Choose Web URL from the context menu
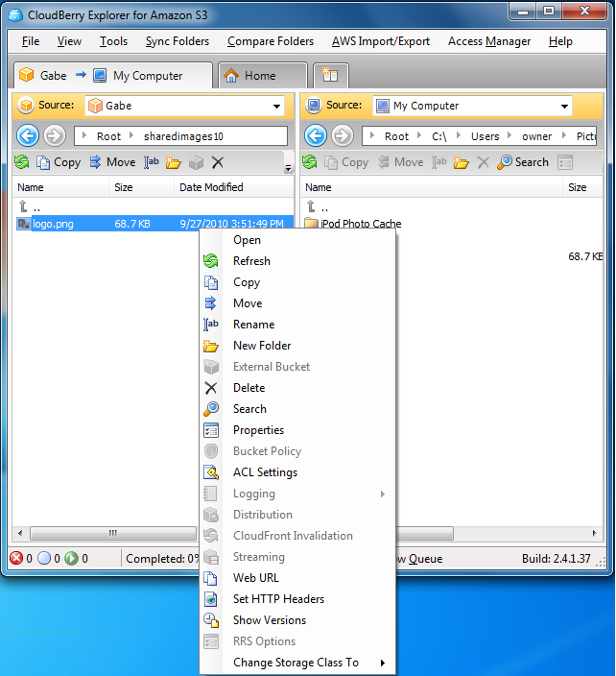Screen dimensions: 616x676 [x=297, y=578]
